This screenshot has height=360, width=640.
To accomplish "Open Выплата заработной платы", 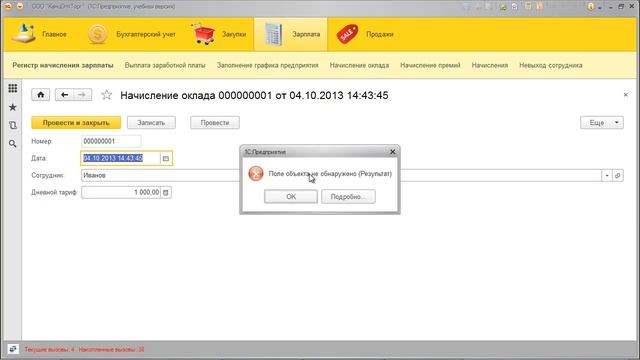I will click(x=165, y=65).
